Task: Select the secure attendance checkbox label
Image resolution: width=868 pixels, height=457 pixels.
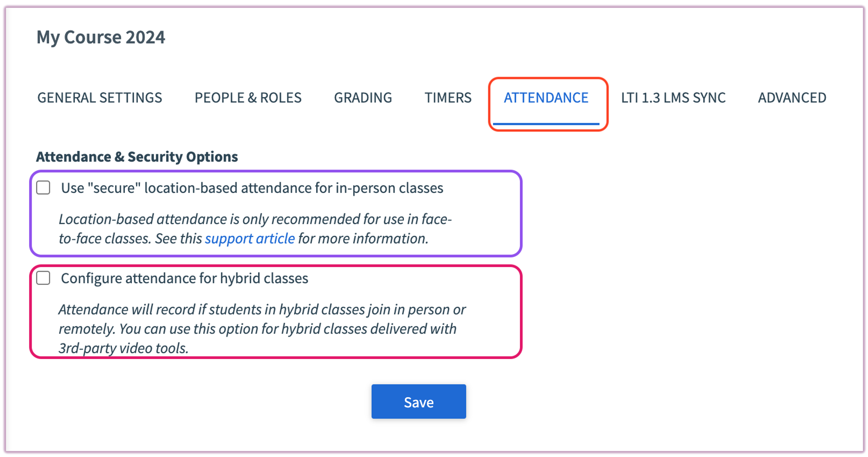Action: 252,188
